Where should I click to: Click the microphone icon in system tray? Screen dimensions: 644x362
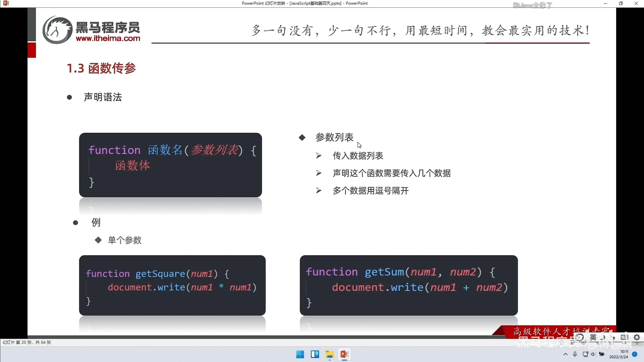[x=575, y=354]
